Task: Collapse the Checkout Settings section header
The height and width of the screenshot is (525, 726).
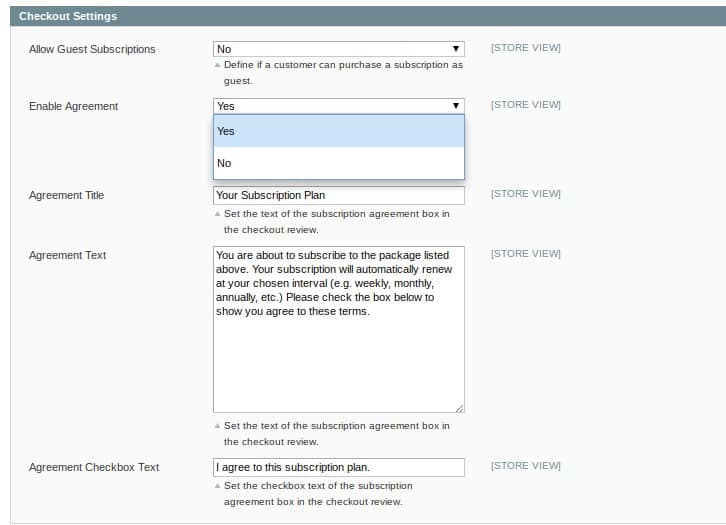Action: point(68,16)
